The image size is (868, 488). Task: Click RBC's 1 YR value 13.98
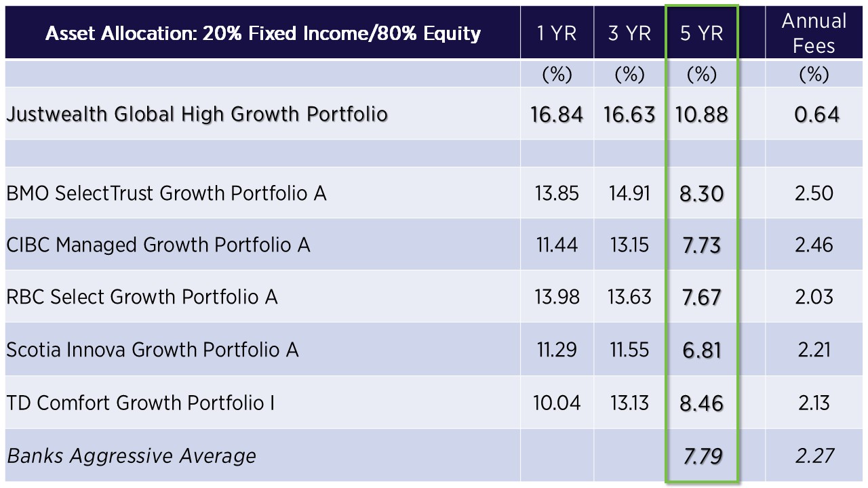coord(557,297)
